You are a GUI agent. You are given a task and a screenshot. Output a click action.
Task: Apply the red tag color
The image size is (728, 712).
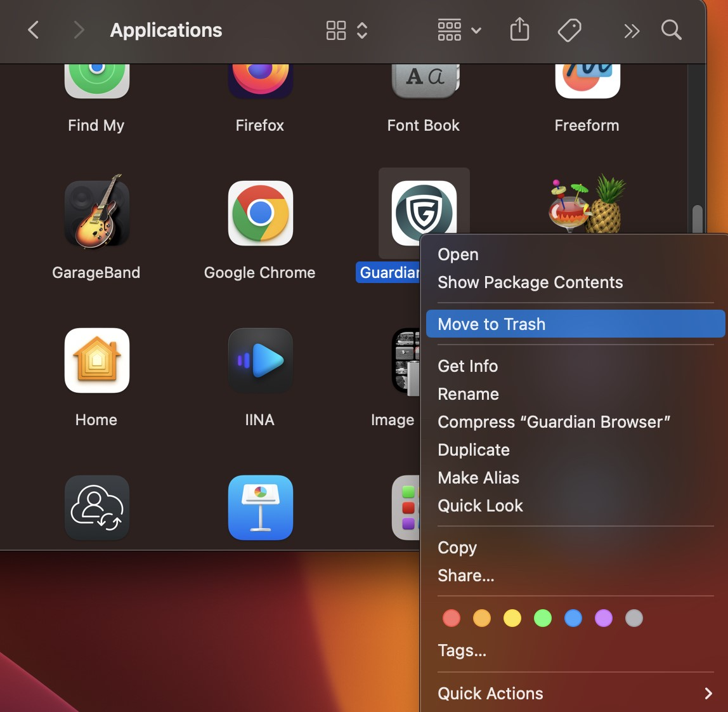click(x=452, y=618)
